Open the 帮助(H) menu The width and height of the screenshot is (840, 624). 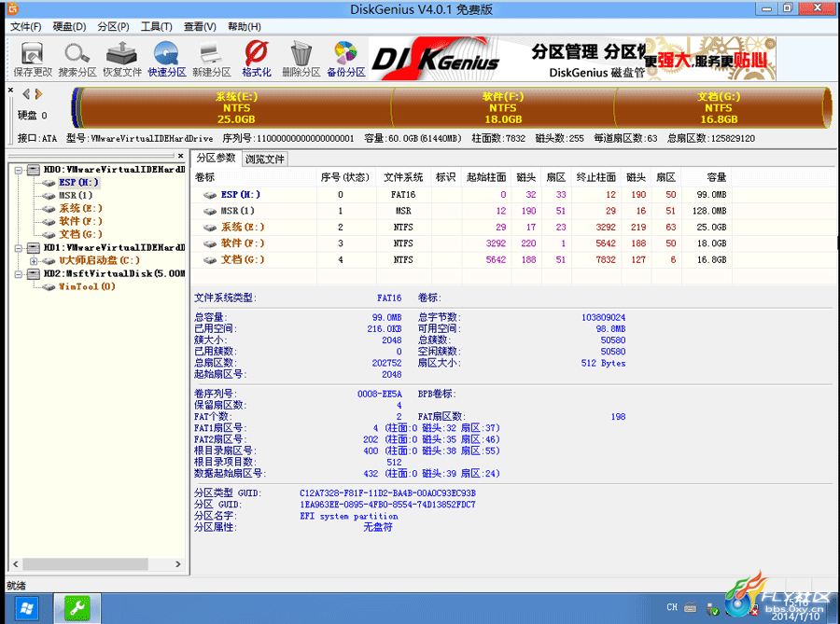(245, 27)
